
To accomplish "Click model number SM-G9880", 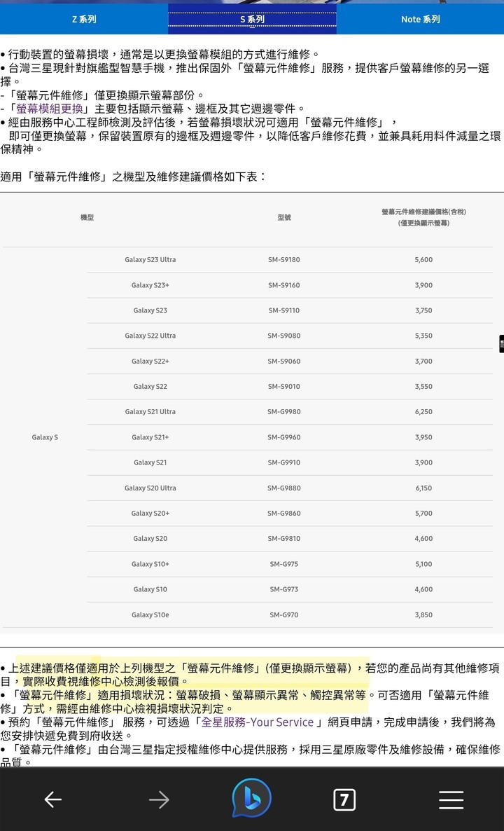I will click(283, 488).
